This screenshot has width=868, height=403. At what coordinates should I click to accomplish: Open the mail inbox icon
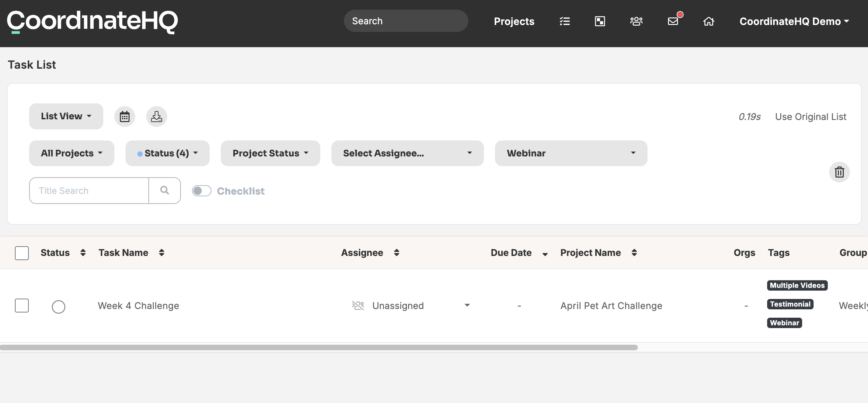pyautogui.click(x=673, y=22)
